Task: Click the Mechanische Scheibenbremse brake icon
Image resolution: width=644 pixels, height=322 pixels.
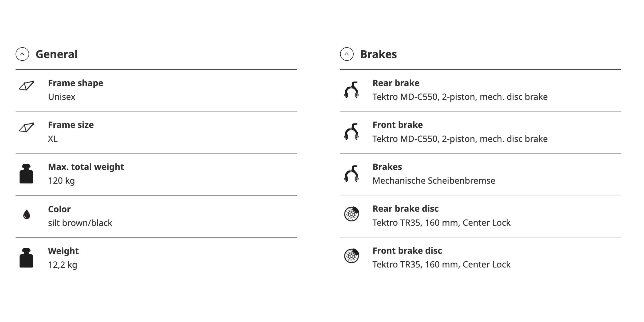Action: [x=351, y=174]
